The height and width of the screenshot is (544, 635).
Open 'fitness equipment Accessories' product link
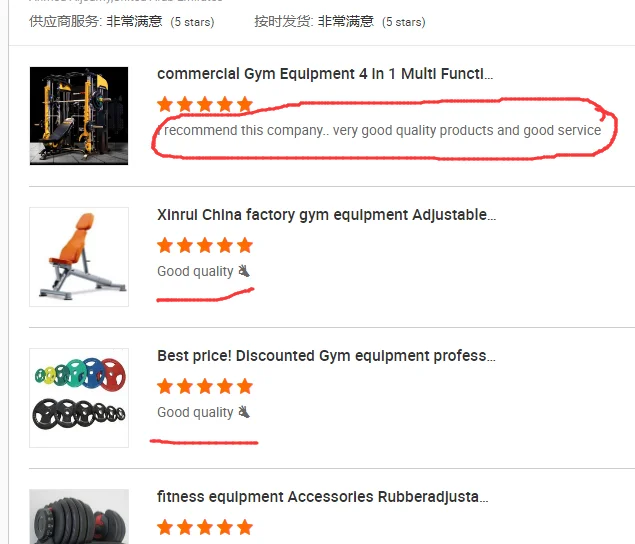[x=323, y=497]
